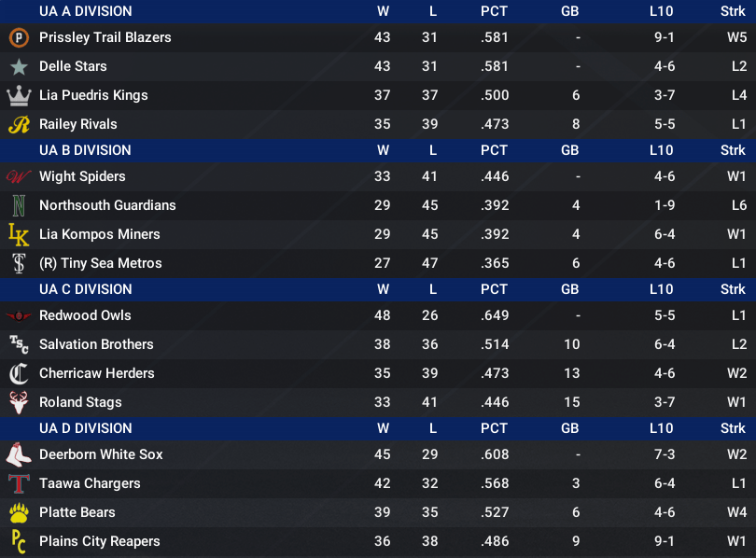Click the UA B Division header title
This screenshot has height=558, width=756.
pyautogui.click(x=85, y=150)
